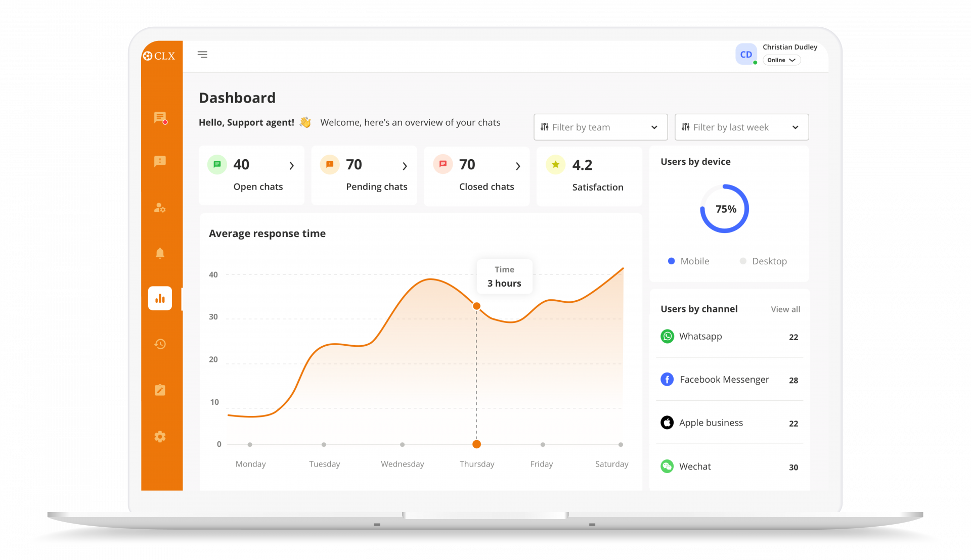Expand the Open chats card chevron
Viewport: 971px width, 560px height.
pos(291,165)
